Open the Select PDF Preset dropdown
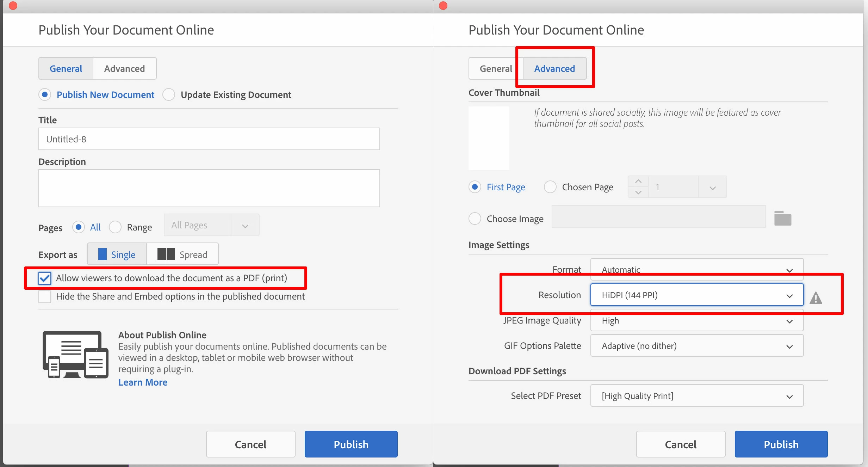 (x=697, y=396)
